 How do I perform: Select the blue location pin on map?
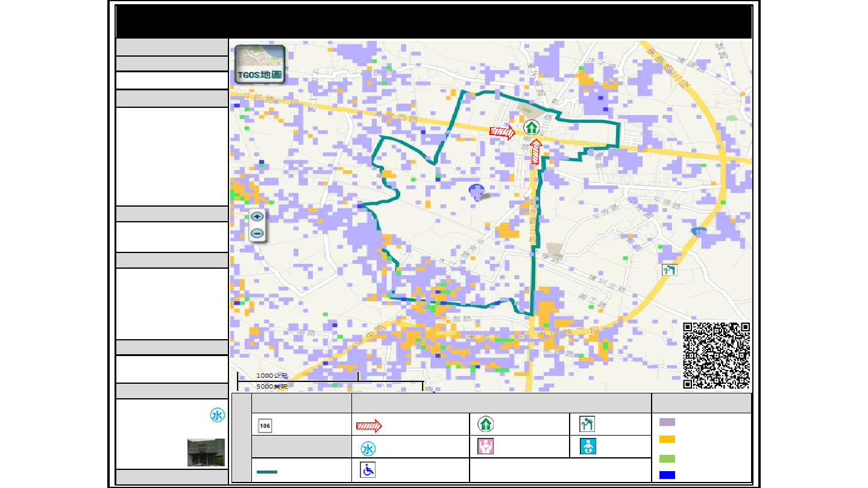pos(477,192)
